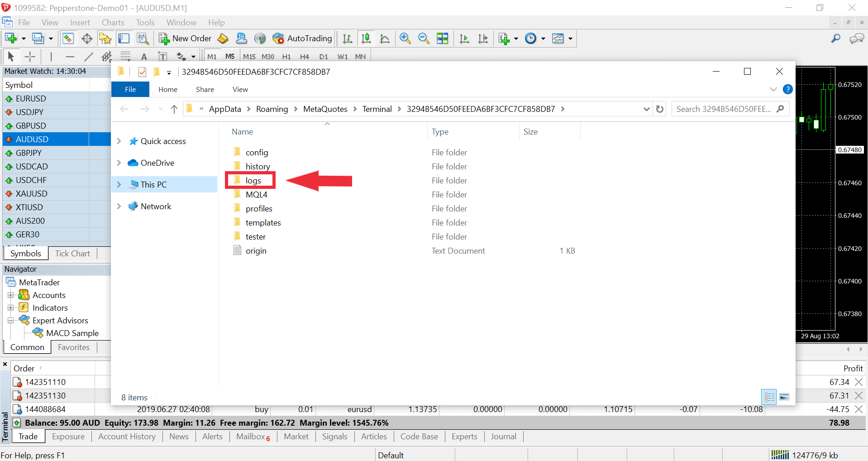Toggle chart auto scroll icon
Image resolution: width=868 pixels, height=461 pixels.
(x=464, y=38)
